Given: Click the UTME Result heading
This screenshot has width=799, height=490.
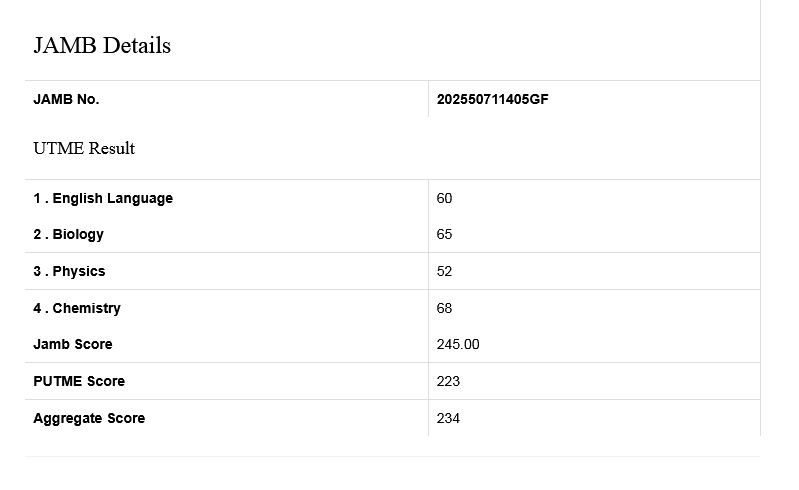Looking at the screenshot, I should (x=84, y=148).
